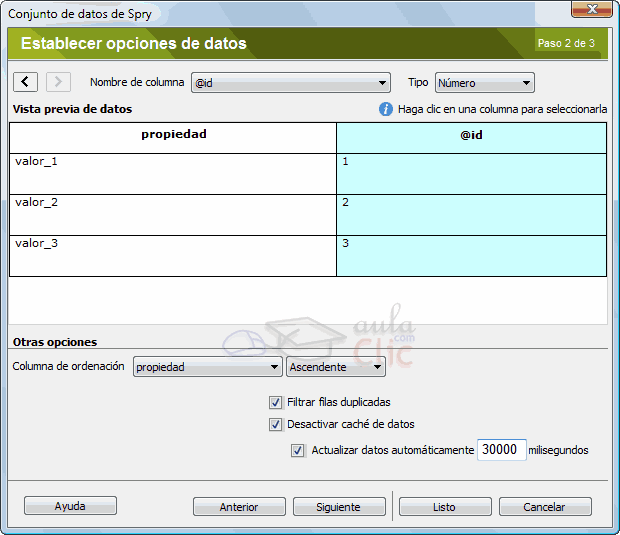Click the Cancelar button
The image size is (620, 535).
[x=545, y=507]
